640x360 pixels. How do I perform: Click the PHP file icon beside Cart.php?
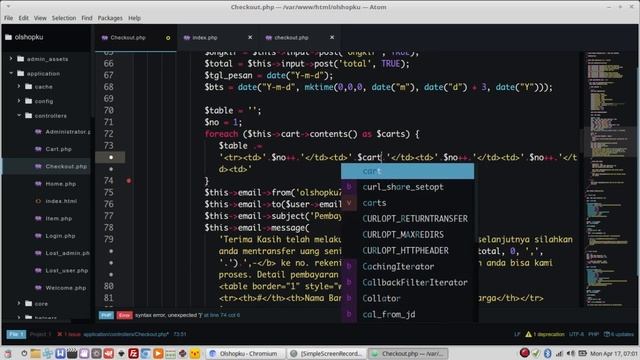(38, 149)
